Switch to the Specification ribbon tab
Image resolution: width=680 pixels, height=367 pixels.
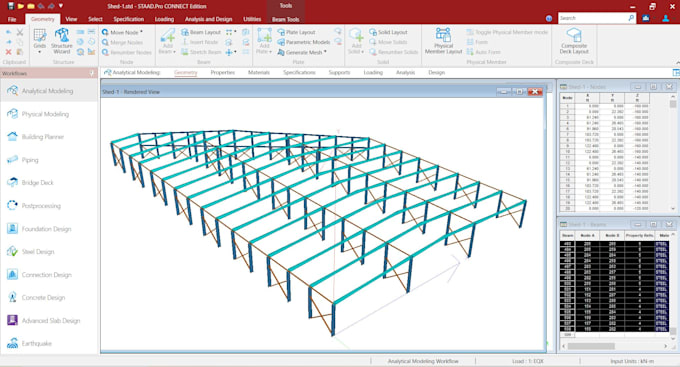coord(128,19)
